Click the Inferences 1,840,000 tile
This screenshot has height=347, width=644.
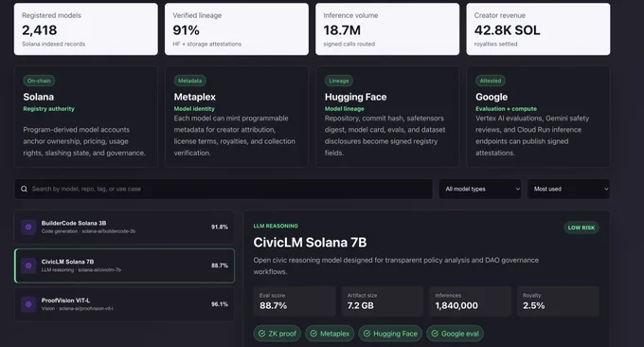(x=471, y=301)
